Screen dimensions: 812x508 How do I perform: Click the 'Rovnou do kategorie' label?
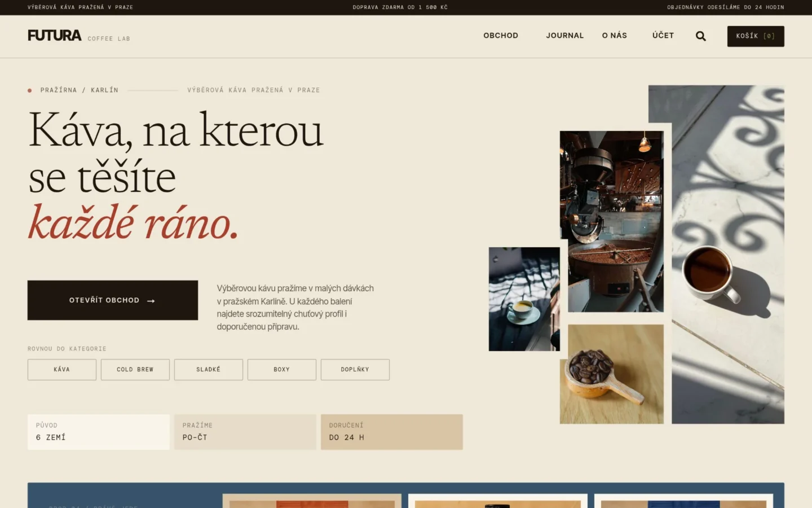(67, 349)
